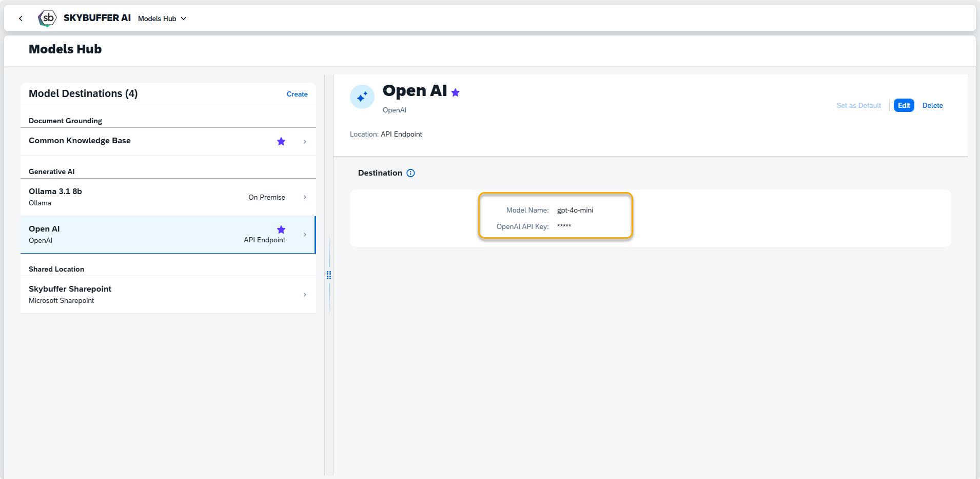The image size is (980, 479).
Task: Click the masked OpenAI API Key value
Action: 564,226
